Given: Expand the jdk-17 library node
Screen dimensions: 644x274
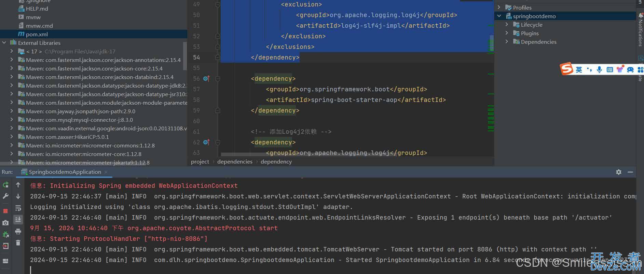Looking at the screenshot, I should [12, 51].
